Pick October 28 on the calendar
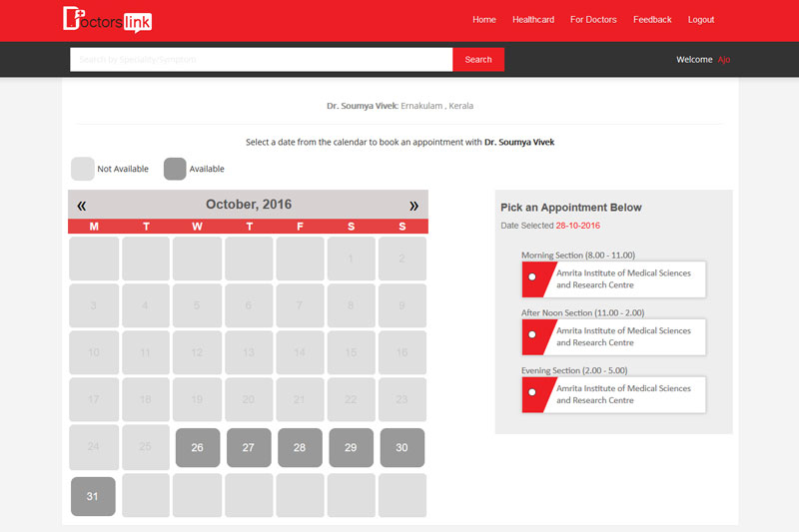The image size is (799, 532). [x=300, y=448]
